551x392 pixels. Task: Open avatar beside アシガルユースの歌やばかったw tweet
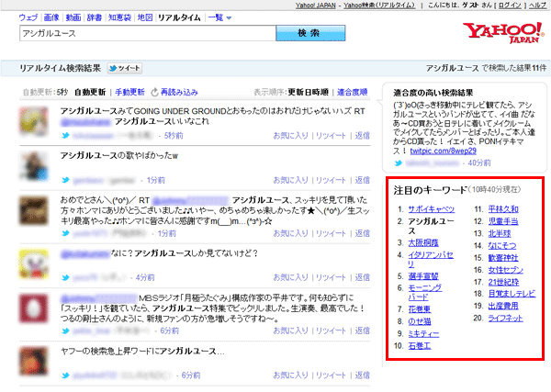click(x=33, y=166)
